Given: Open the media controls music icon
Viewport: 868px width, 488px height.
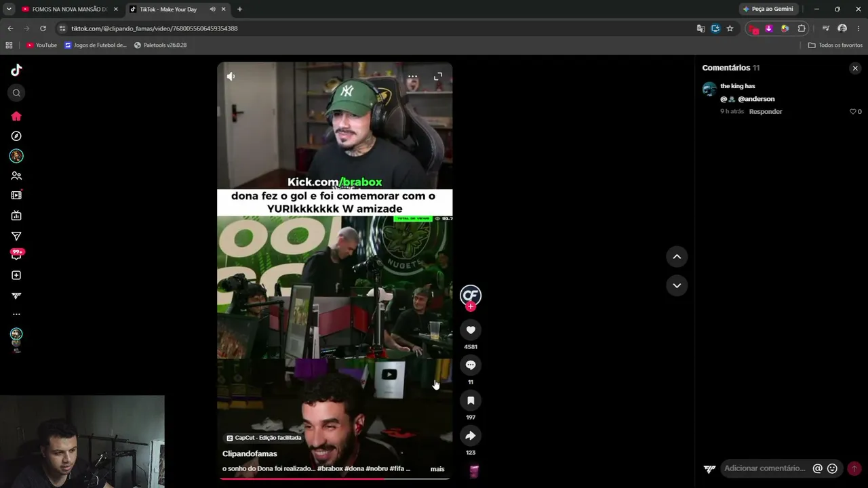Looking at the screenshot, I should 825,28.
